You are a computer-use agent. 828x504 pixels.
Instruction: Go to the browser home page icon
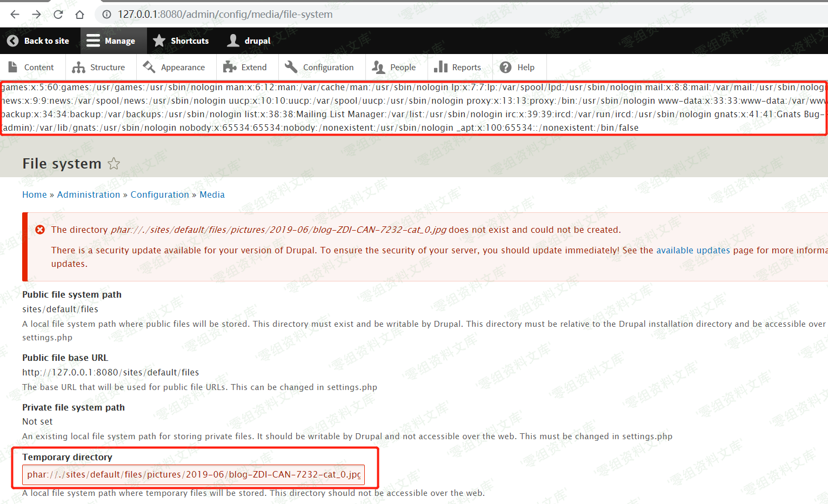[80, 15]
